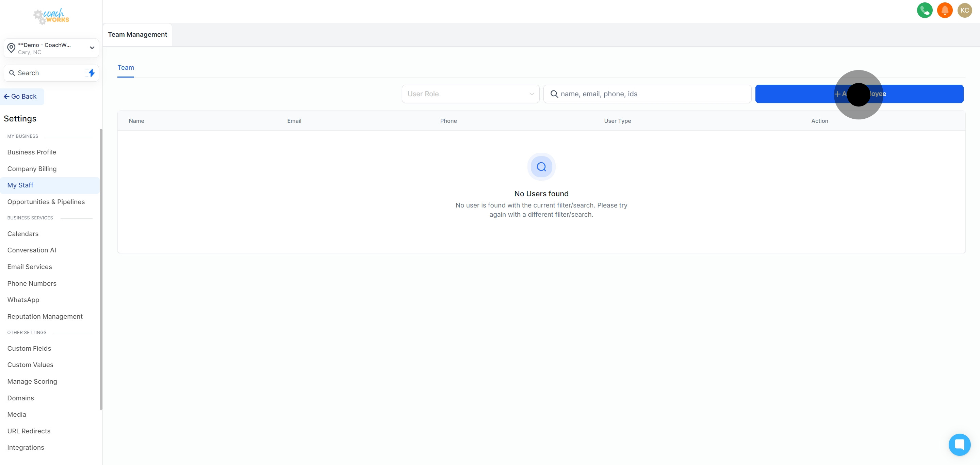Viewport: 980px width, 465px height.
Task: Open the KC user avatar
Action: [964, 10]
